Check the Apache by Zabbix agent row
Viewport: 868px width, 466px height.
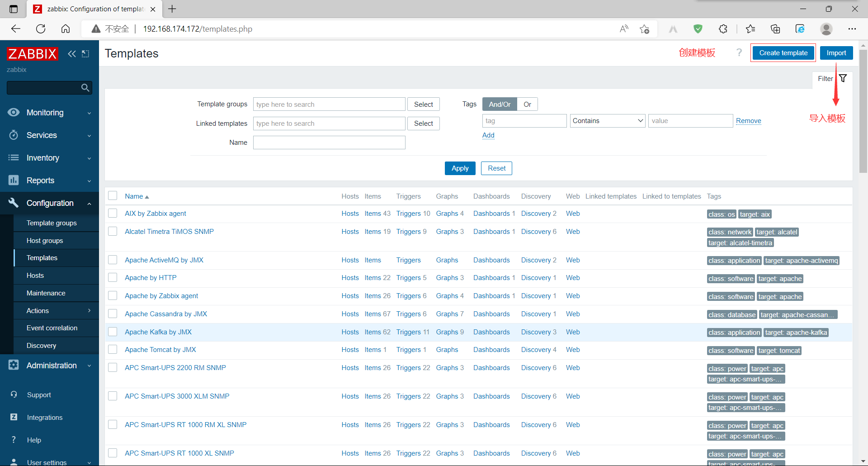pyautogui.click(x=113, y=295)
